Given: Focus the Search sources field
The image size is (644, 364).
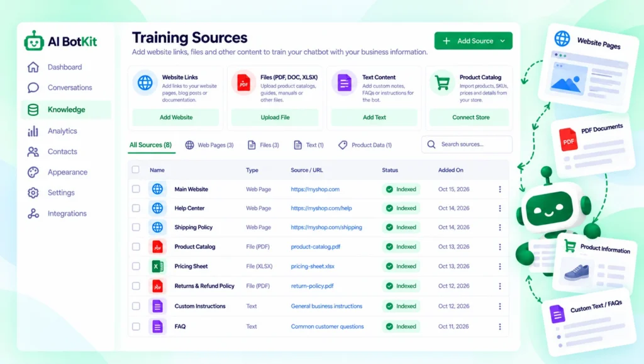Looking at the screenshot, I should 467,144.
